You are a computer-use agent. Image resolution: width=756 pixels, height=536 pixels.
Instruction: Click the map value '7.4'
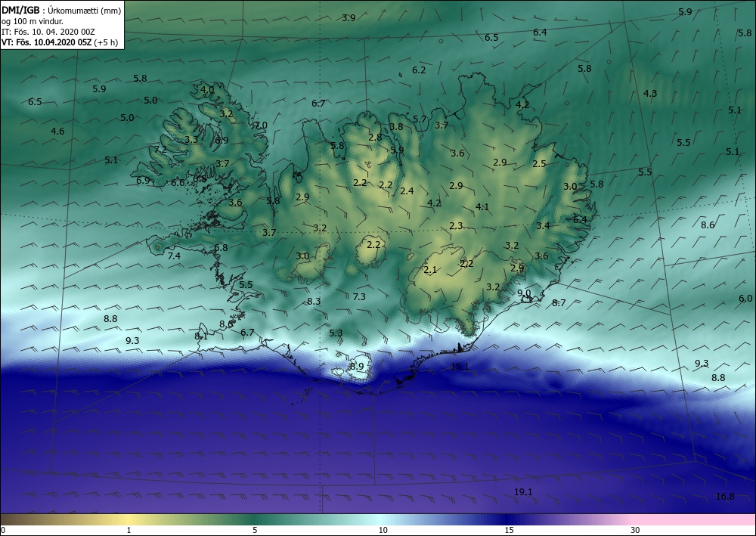tap(174, 256)
